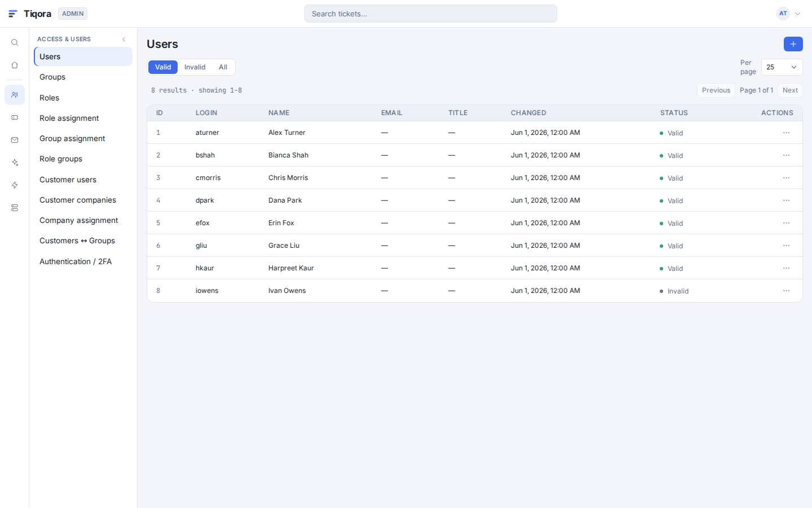Expand the account menu chevron beside AT
The width and height of the screenshot is (812, 508).
pyautogui.click(x=797, y=14)
